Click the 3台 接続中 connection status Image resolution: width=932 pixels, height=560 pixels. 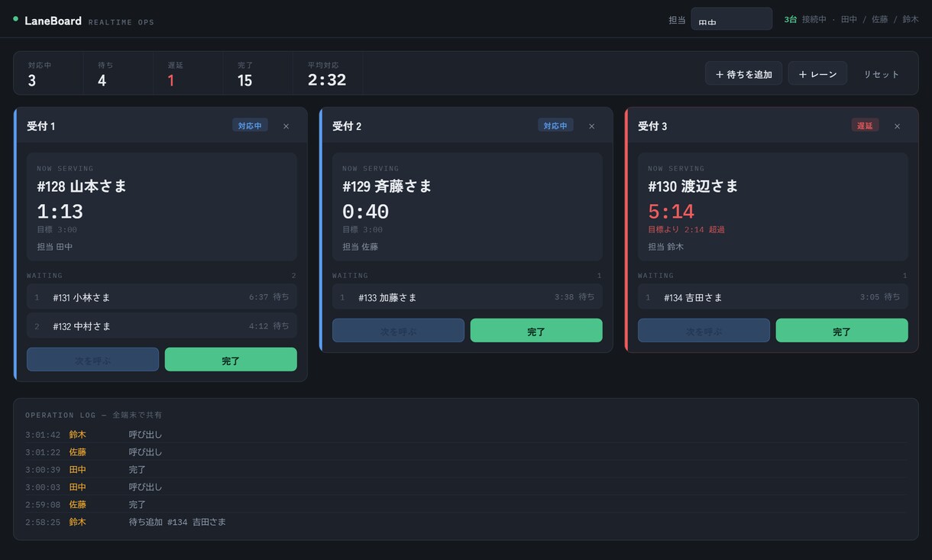tap(805, 19)
